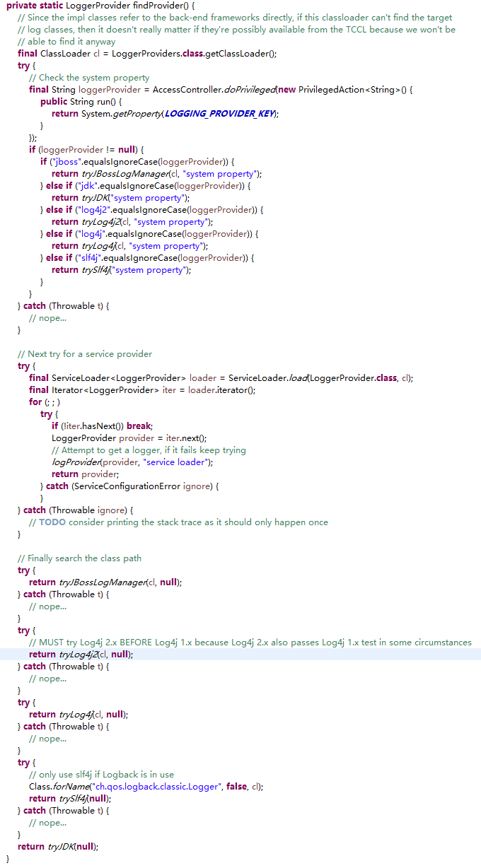Click the 'false' keyword in Class.forName

(237, 787)
